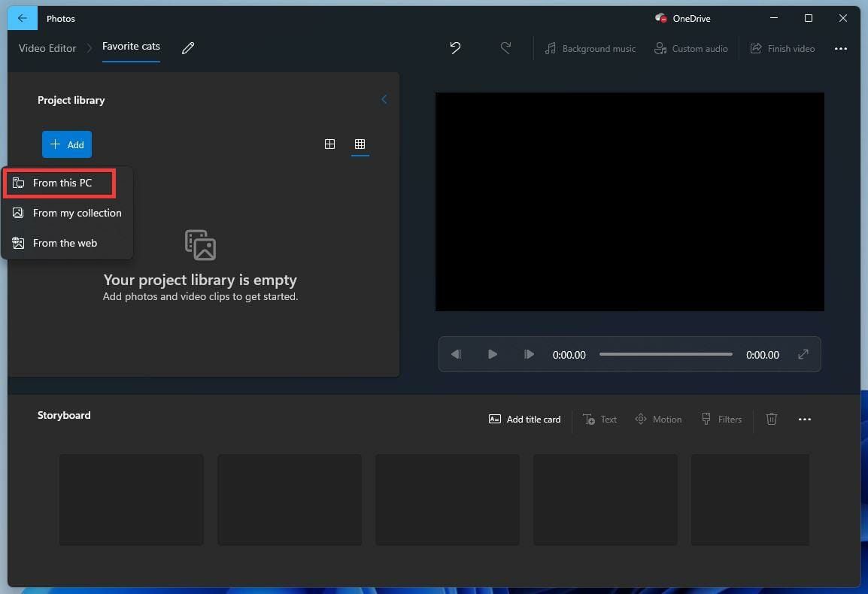868x594 pixels.
Task: Click the Finish video button
Action: click(782, 48)
